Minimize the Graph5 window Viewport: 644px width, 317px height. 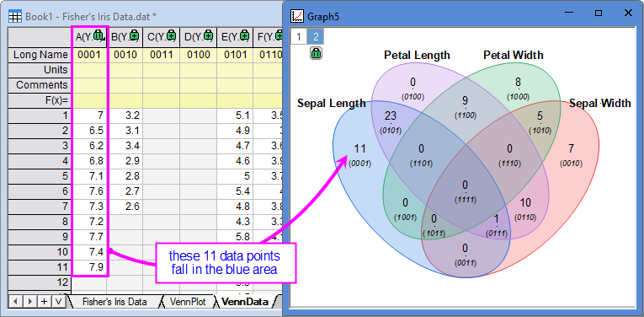click(569, 13)
